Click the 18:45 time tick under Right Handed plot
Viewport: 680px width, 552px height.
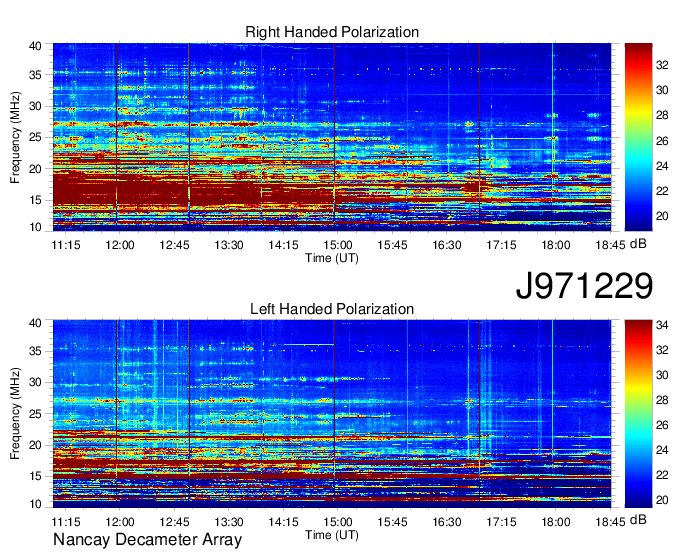pyautogui.click(x=610, y=245)
